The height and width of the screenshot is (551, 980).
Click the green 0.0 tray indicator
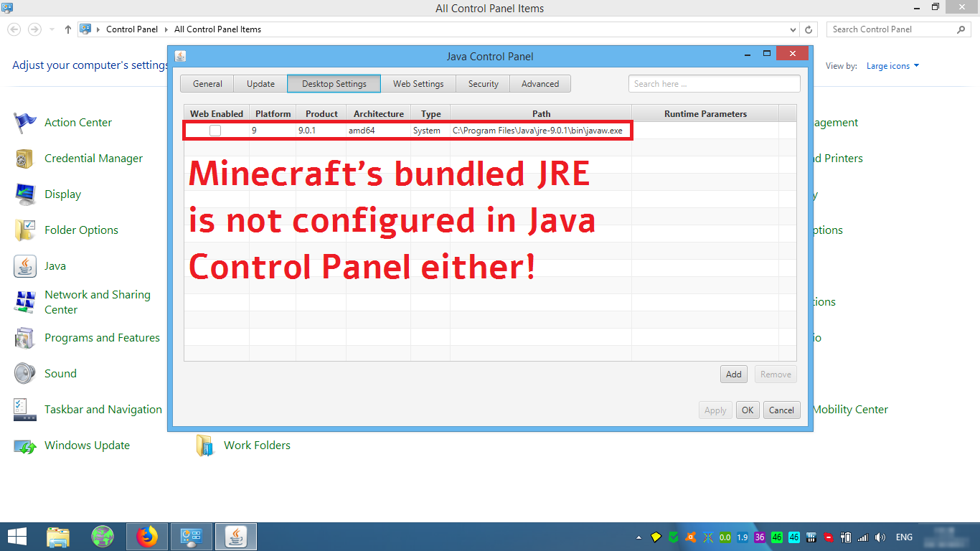[725, 537]
